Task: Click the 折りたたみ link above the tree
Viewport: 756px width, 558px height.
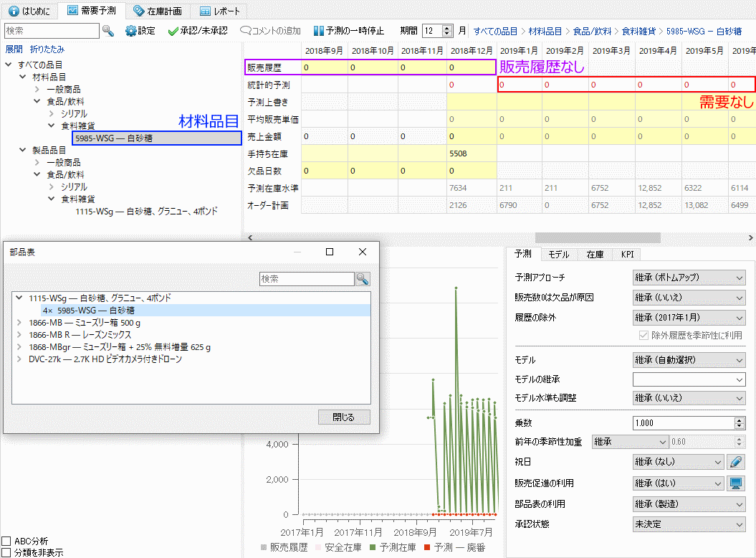Action: pyautogui.click(x=47, y=49)
